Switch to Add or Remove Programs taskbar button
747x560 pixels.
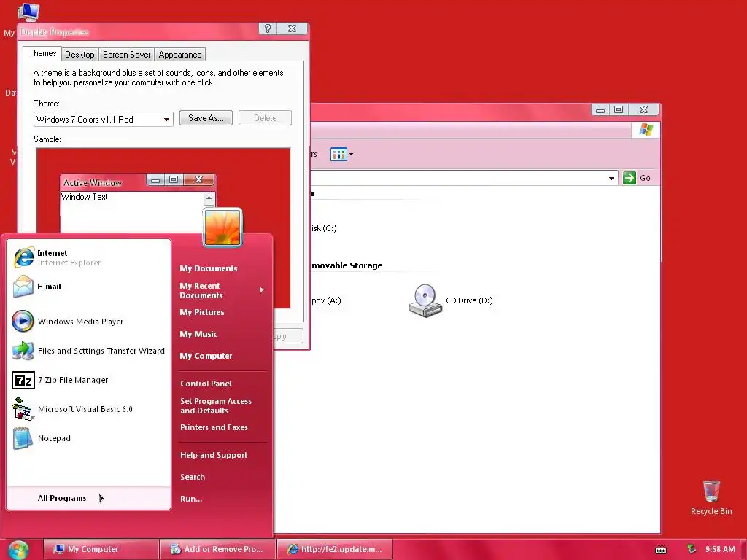[x=217, y=550]
